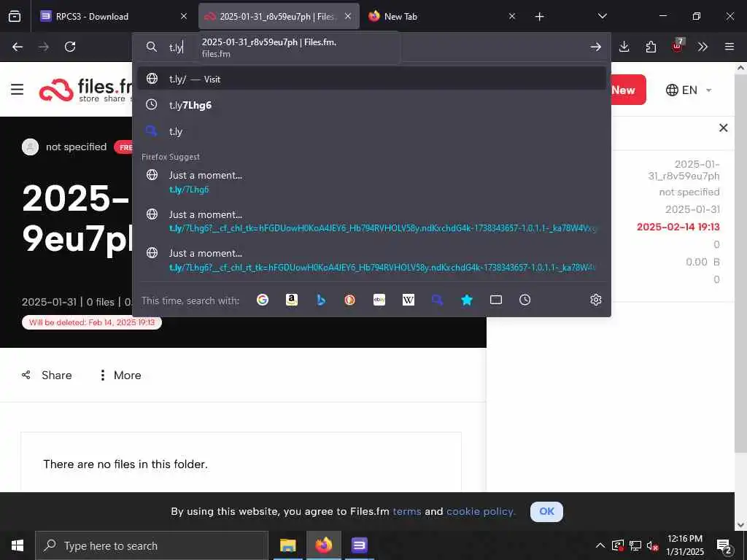
Task: Search with Amazon engine icon
Action: pos(292,300)
